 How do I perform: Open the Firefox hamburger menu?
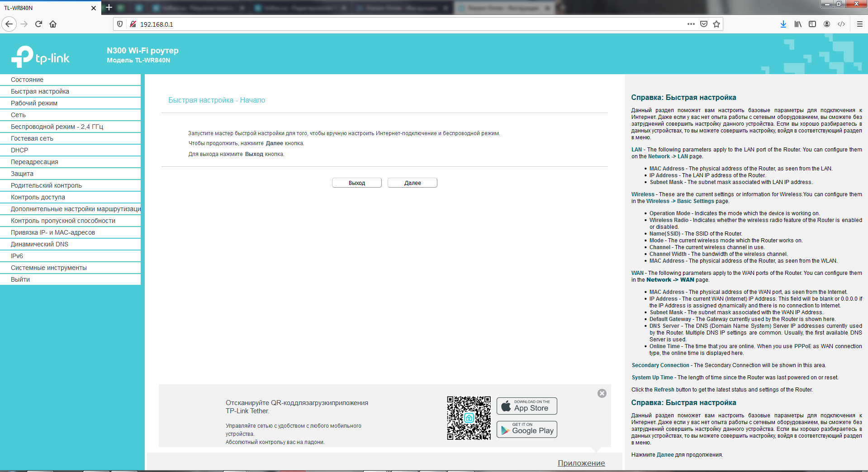[x=860, y=24]
